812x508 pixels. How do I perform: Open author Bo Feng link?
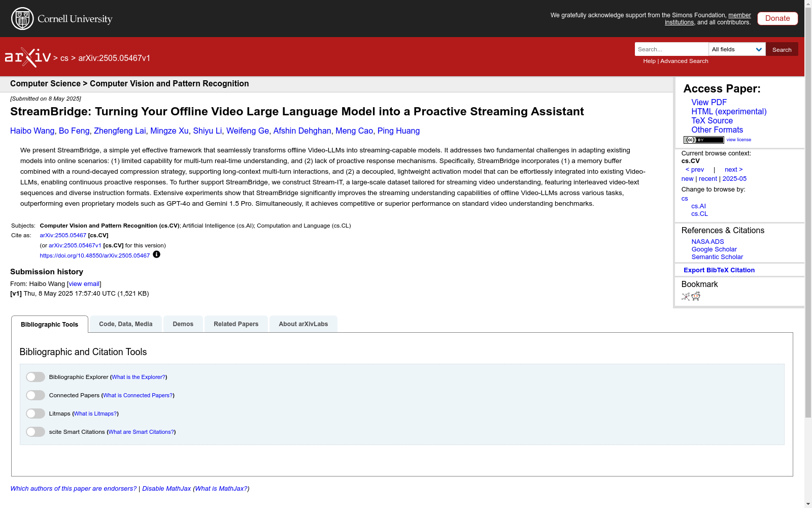coord(74,131)
